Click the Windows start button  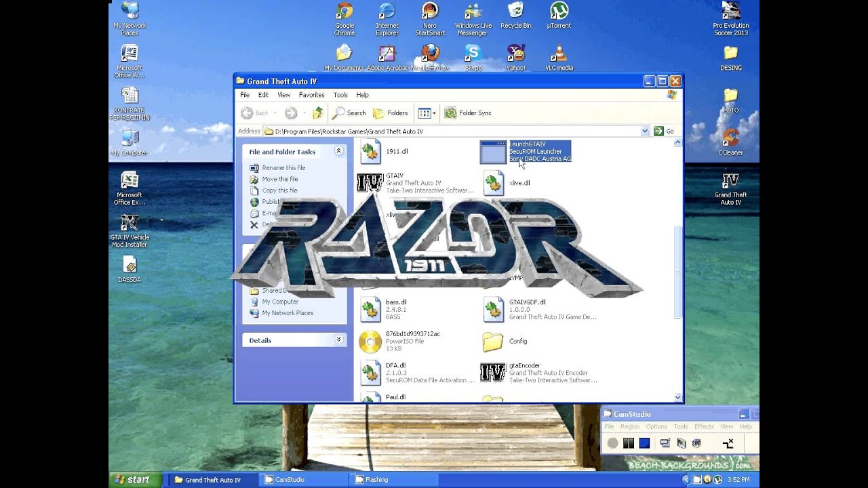(x=136, y=479)
